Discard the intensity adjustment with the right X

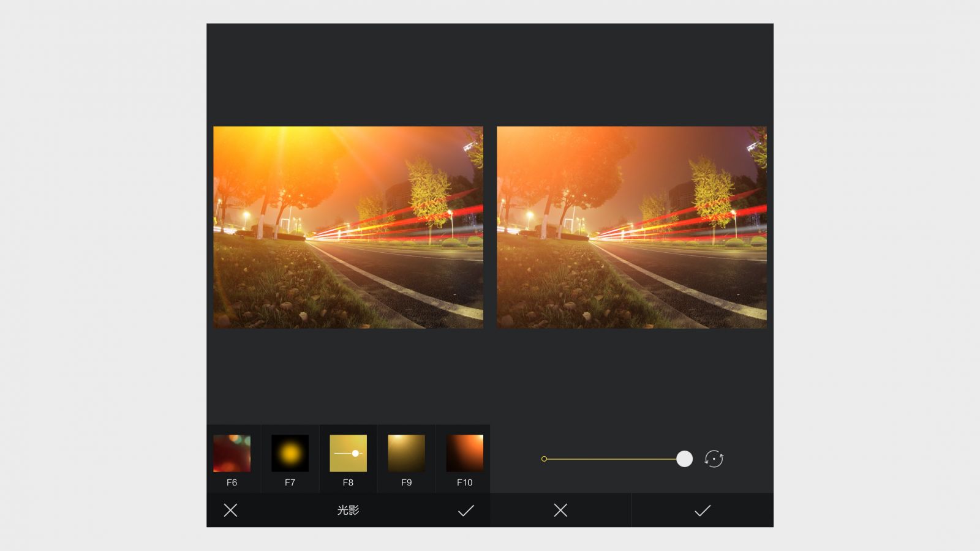[560, 510]
